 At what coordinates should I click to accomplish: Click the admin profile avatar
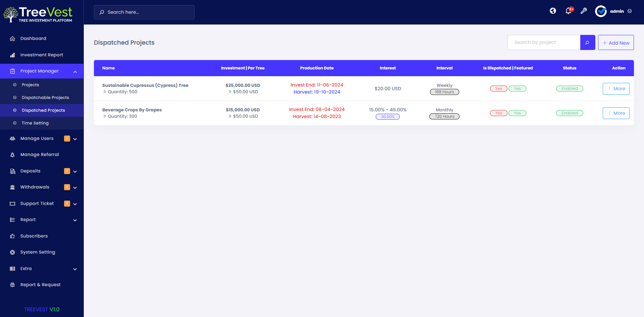coord(601,11)
